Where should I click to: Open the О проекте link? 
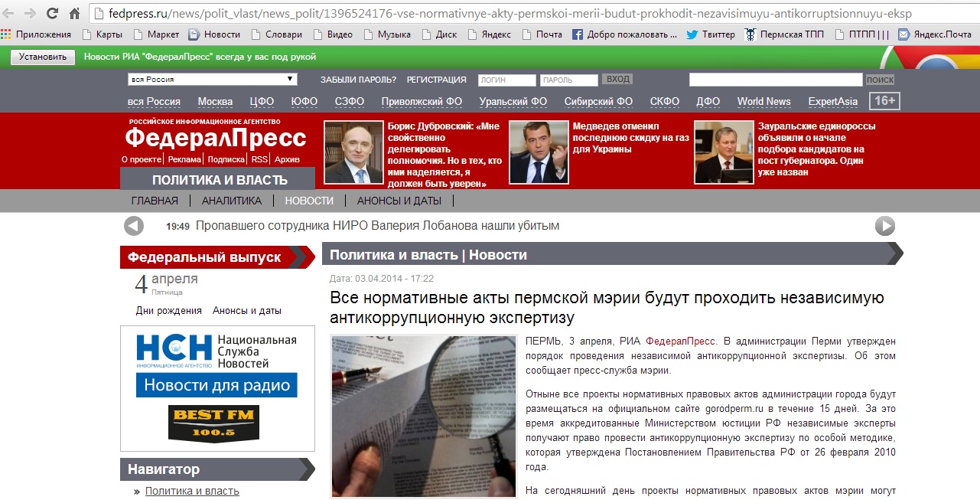[142, 159]
